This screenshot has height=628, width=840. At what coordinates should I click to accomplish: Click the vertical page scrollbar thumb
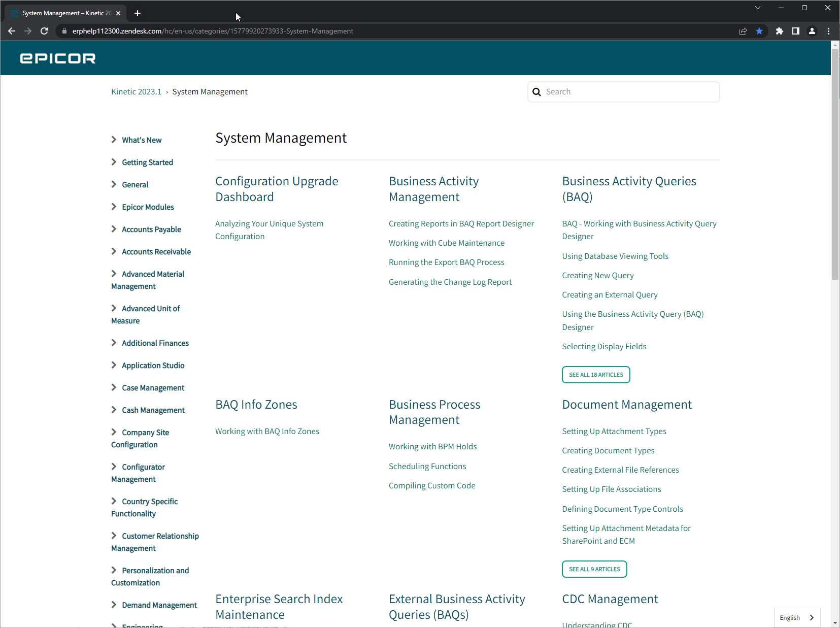coord(835,163)
